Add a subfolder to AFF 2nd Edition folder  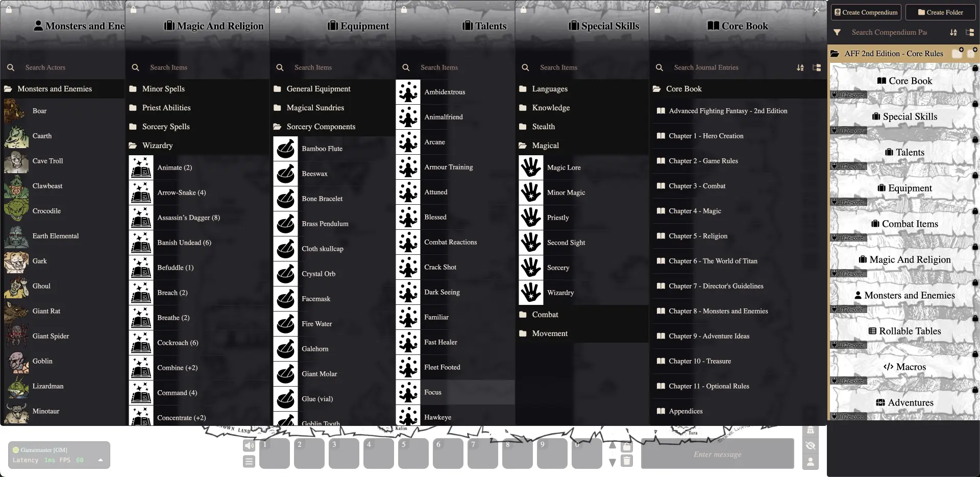click(x=958, y=53)
